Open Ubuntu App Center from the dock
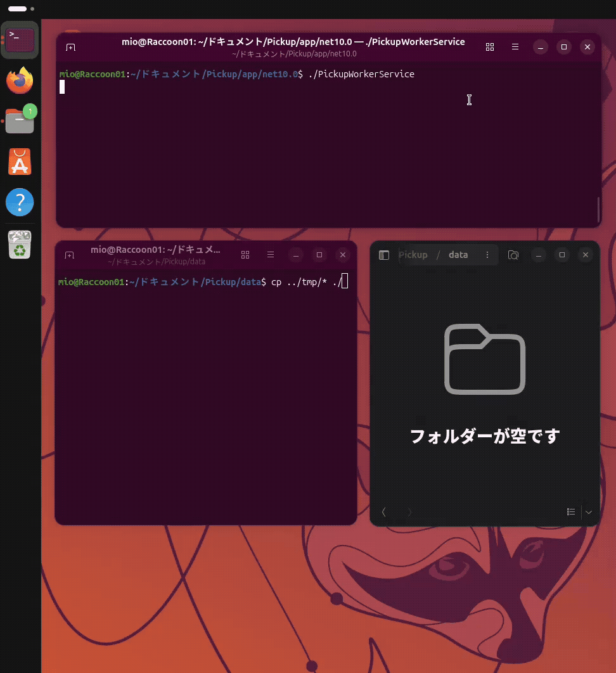The width and height of the screenshot is (616, 673). point(20,162)
